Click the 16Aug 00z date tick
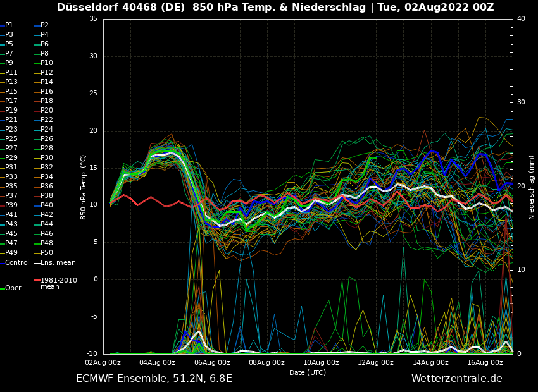538x392 pixels. (485, 362)
